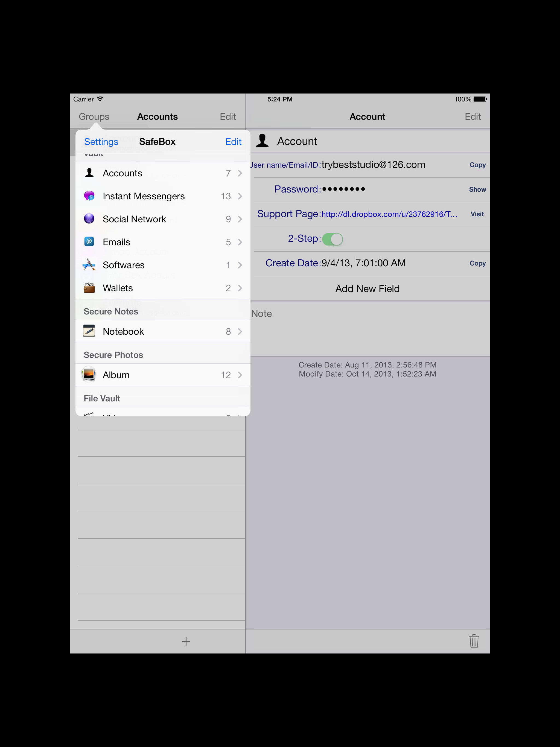The width and height of the screenshot is (560, 747).
Task: Tap Groups in the navigation bar
Action: coord(94,116)
